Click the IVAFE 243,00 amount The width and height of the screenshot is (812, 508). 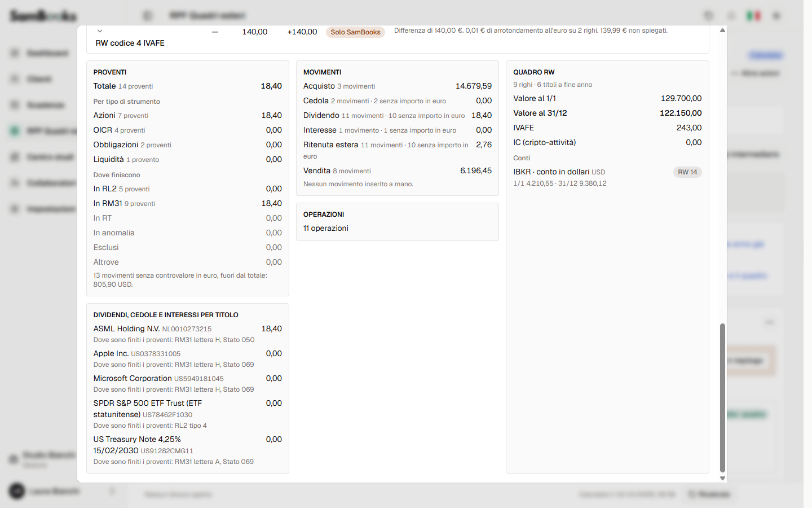[689, 128]
